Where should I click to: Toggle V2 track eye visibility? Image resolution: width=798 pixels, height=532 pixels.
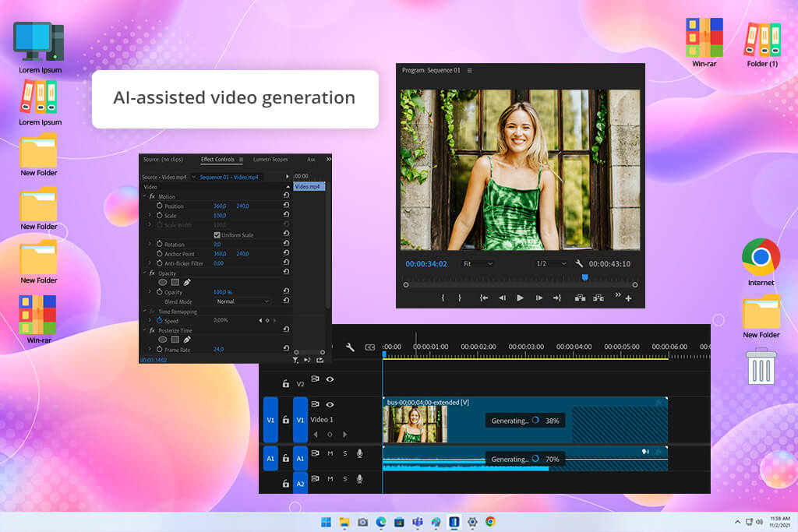coord(330,379)
